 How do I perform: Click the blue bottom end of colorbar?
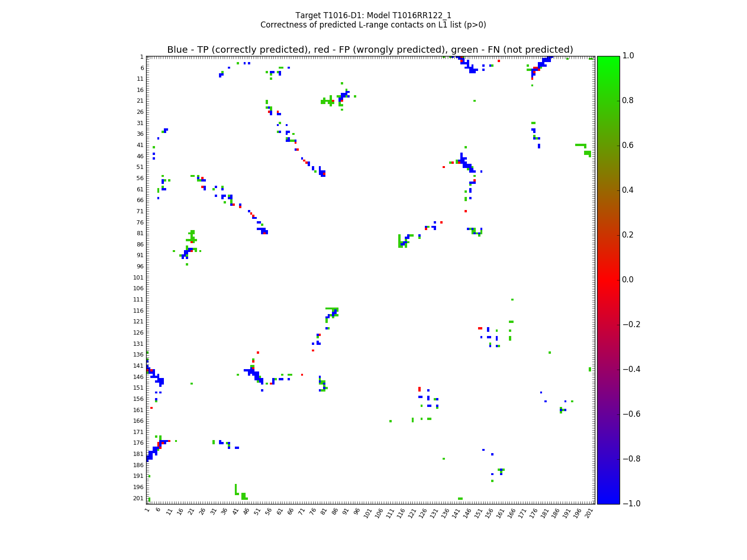[608, 501]
